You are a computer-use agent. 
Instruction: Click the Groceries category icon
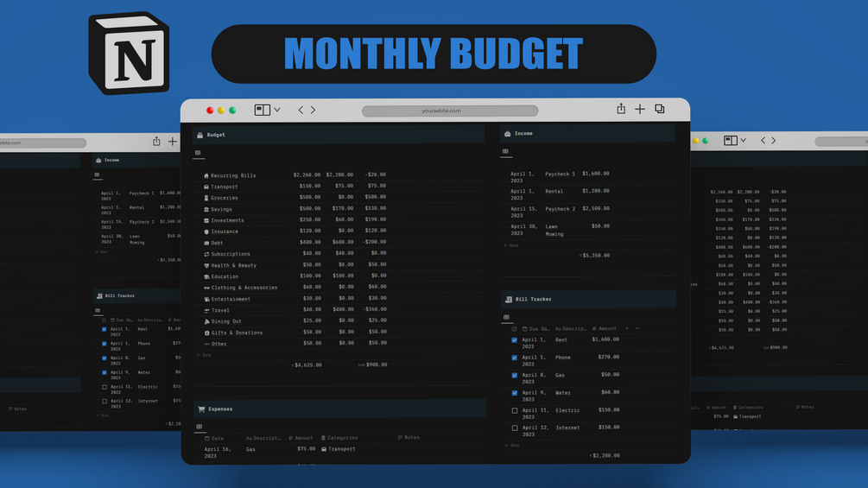click(206, 198)
